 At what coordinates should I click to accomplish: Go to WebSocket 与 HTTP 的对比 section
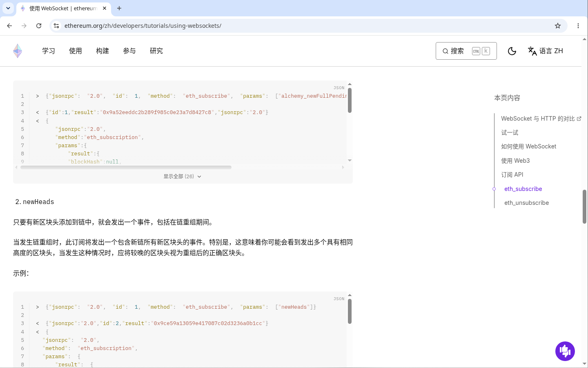pos(541,119)
